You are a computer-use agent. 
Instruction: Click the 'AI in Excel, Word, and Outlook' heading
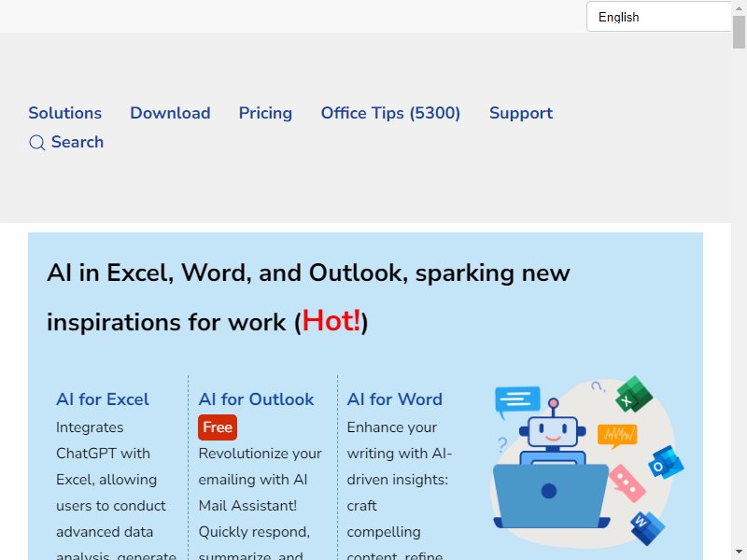click(308, 297)
